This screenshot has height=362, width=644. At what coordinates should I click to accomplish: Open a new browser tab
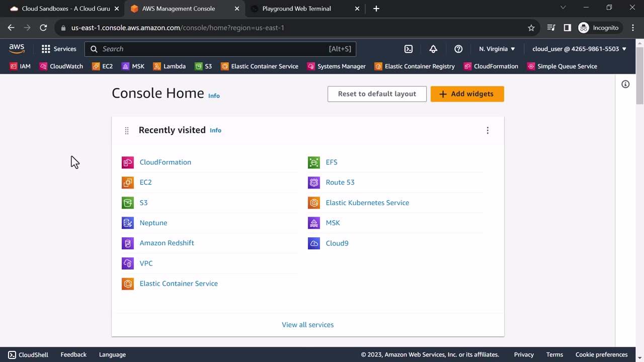click(376, 9)
